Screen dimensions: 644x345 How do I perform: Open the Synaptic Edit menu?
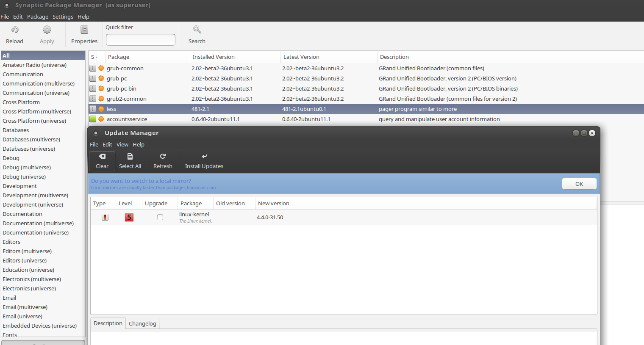tap(18, 17)
